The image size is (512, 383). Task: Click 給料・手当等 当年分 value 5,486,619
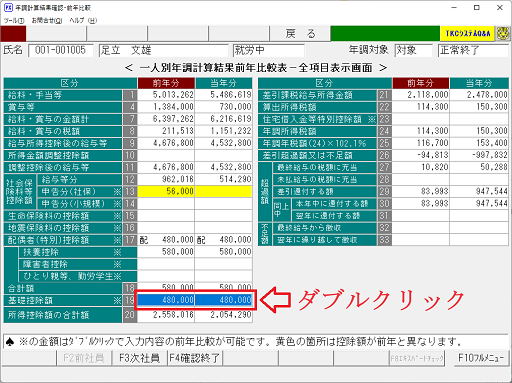click(224, 95)
